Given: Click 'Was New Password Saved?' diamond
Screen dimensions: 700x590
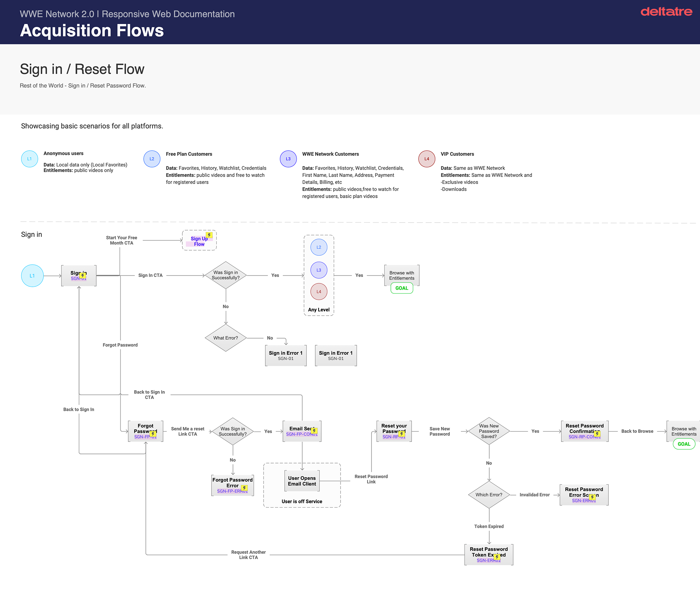Looking at the screenshot, I should coord(489,431).
